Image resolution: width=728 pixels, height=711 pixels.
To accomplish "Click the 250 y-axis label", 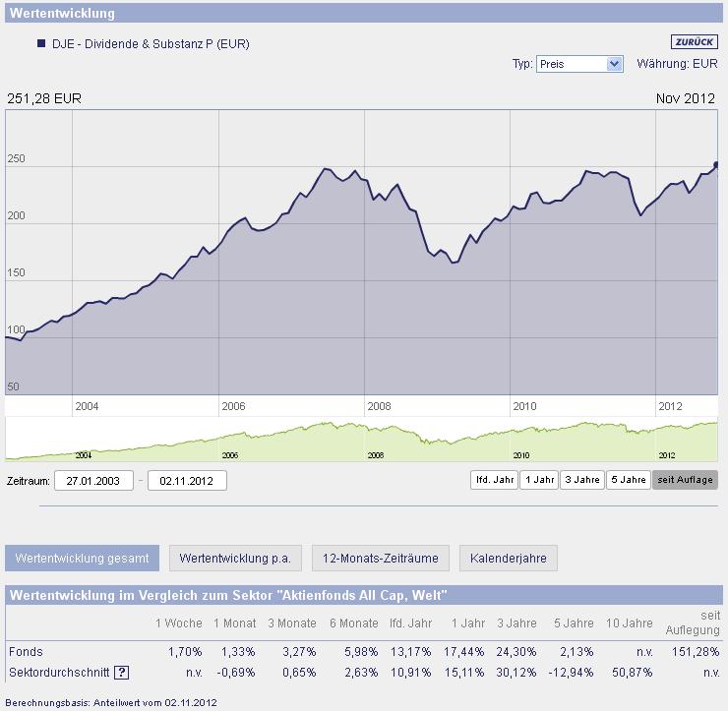I will pyautogui.click(x=16, y=158).
